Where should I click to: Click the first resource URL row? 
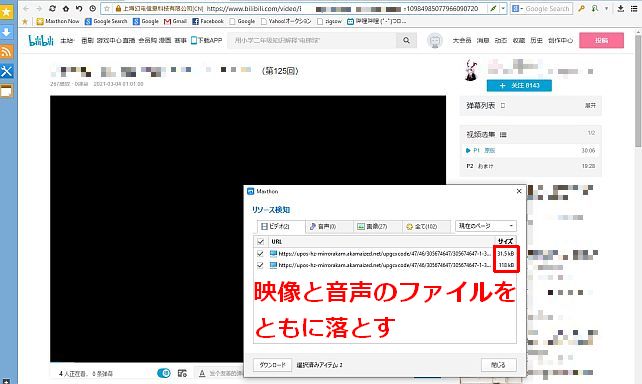pyautogui.click(x=385, y=253)
